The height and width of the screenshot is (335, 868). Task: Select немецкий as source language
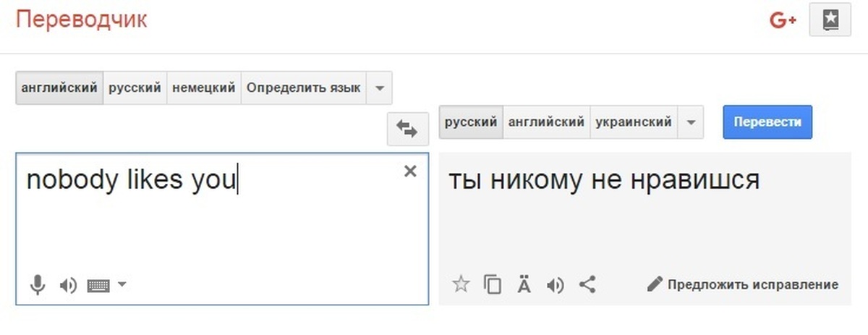pos(204,88)
